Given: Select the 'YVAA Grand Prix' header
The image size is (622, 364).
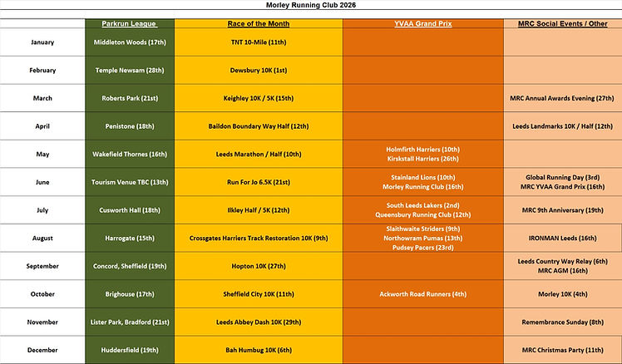Looking at the screenshot, I should [423, 24].
